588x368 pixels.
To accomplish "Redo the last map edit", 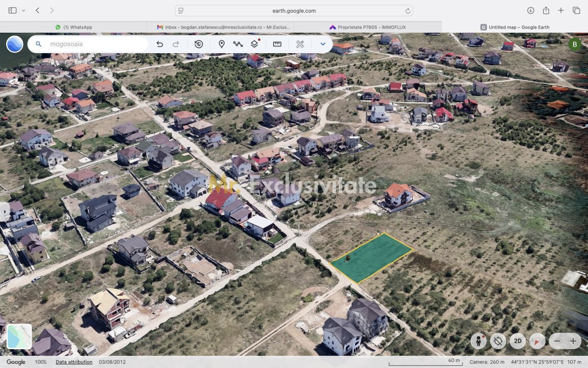I will pyautogui.click(x=176, y=44).
